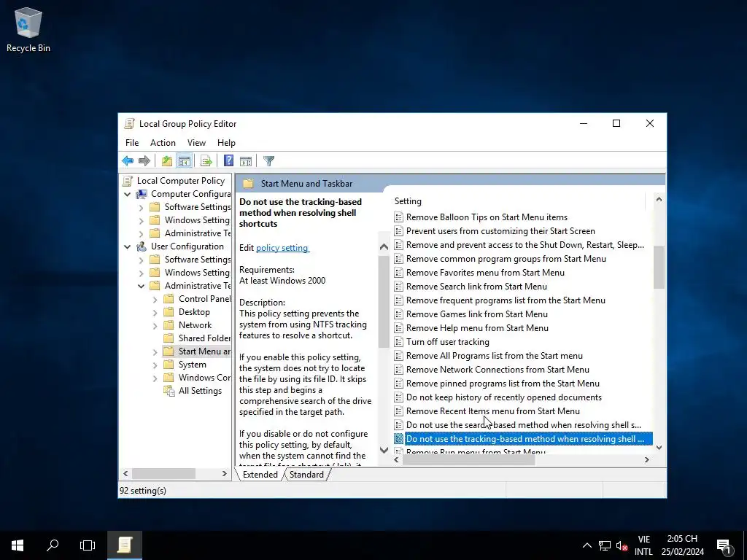Click the Export List toolbar icon

coord(206,161)
